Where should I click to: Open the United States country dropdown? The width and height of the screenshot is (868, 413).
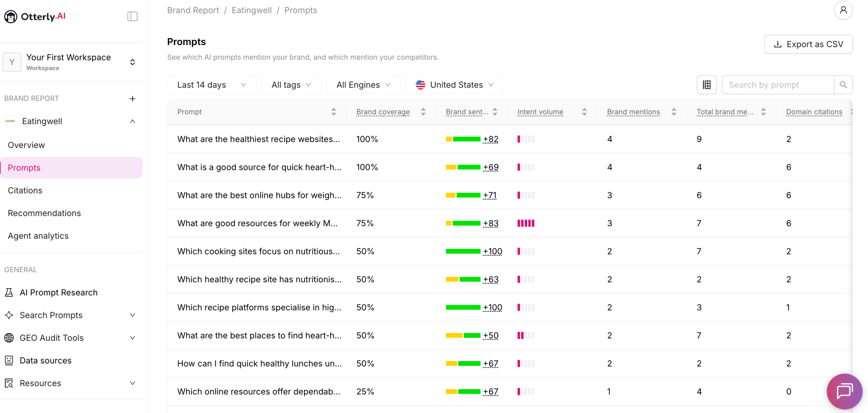[455, 84]
